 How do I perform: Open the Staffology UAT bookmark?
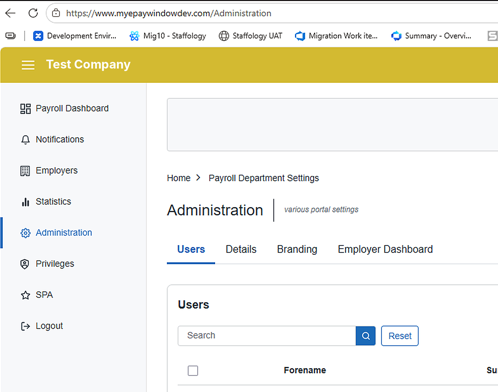[x=250, y=36]
